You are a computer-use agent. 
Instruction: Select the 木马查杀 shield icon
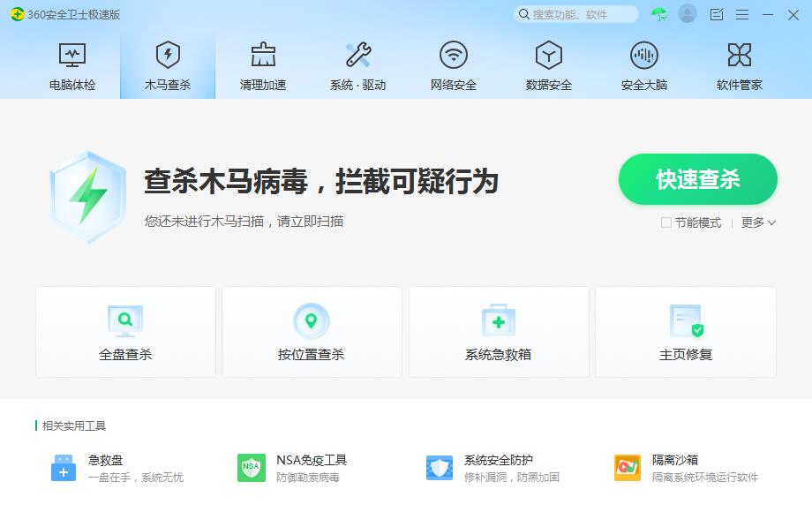tap(168, 55)
